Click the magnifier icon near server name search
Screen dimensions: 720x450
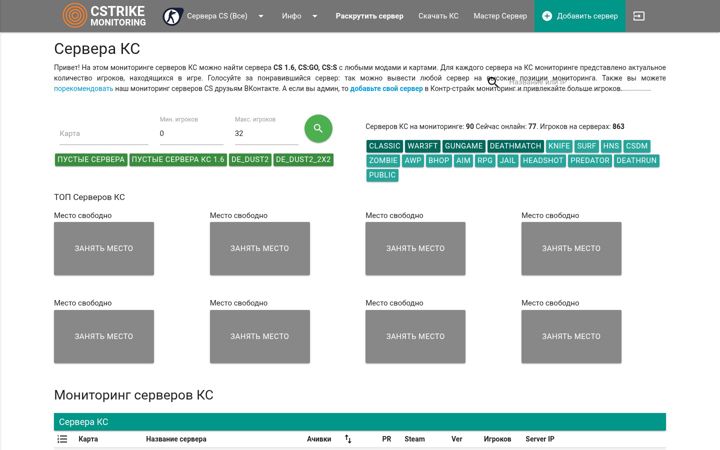pos(493,83)
